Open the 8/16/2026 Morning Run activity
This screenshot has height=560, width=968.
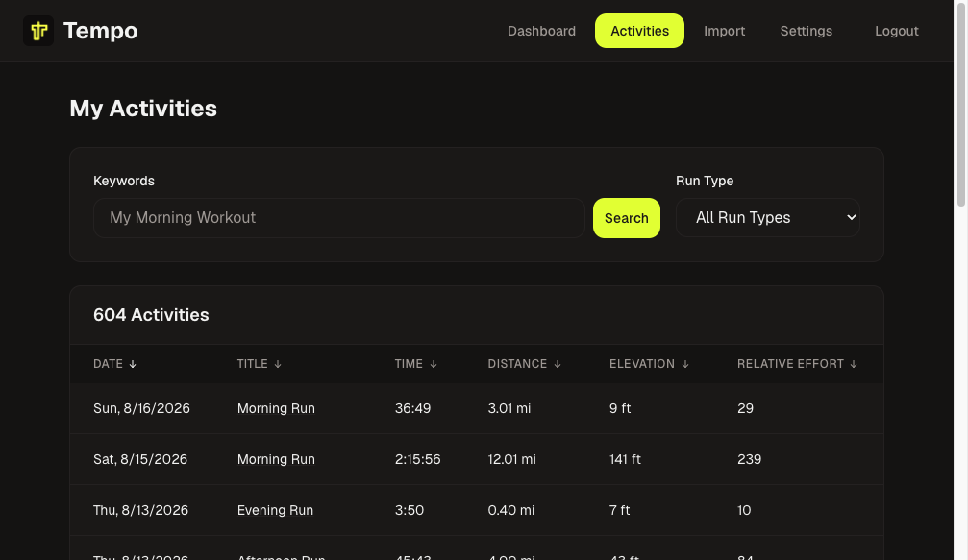click(276, 408)
